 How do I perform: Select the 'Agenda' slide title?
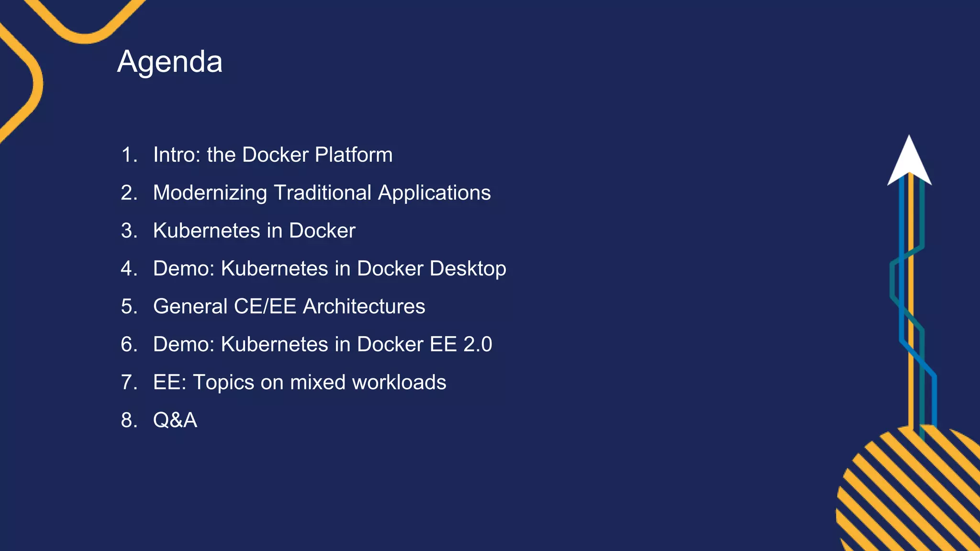(170, 62)
